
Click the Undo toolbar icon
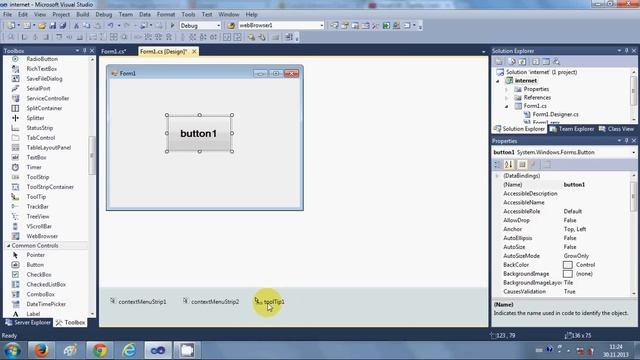pos(111,26)
